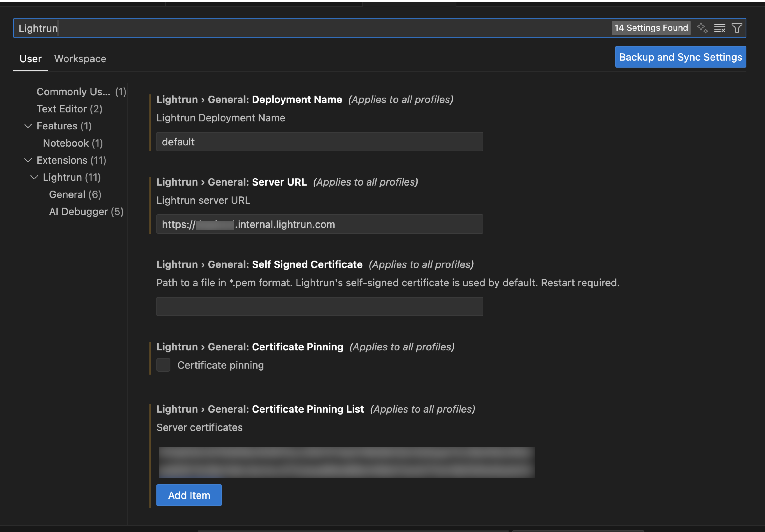Screen dimensions: 765x532
Task: Focus the Deployment Name text field
Action: click(319, 142)
